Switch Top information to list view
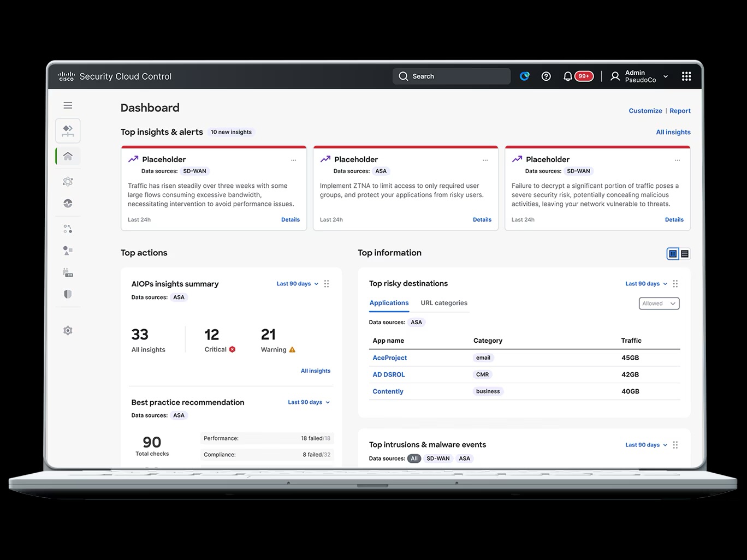Image resolution: width=747 pixels, height=560 pixels. pos(685,254)
